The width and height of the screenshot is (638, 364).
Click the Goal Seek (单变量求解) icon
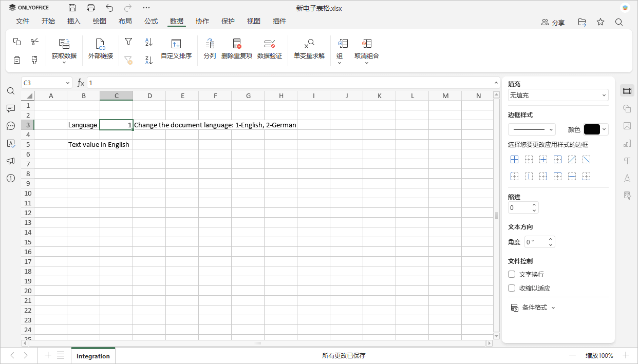[x=309, y=44]
